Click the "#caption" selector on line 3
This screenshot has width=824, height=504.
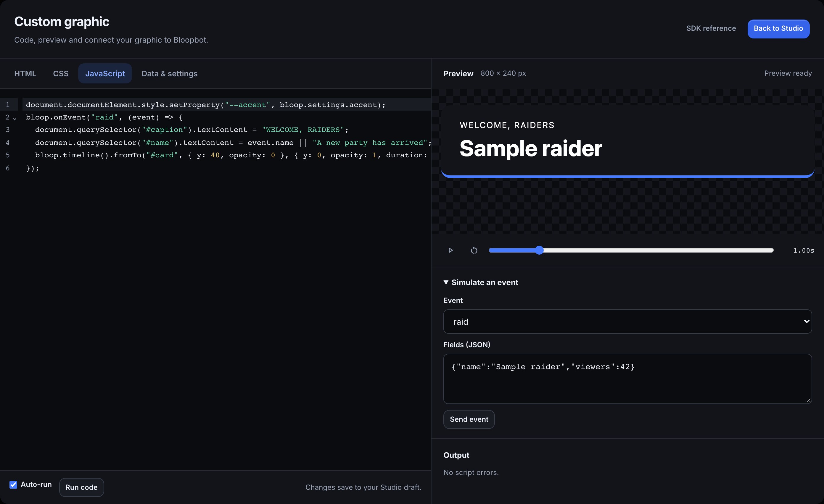tap(165, 130)
